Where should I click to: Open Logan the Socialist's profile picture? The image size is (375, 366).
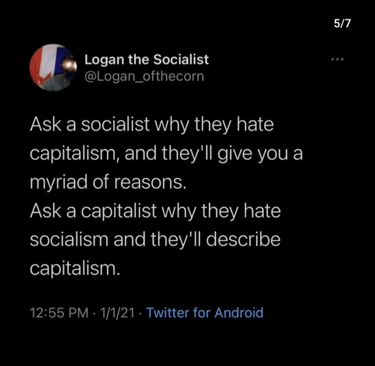[x=53, y=68]
